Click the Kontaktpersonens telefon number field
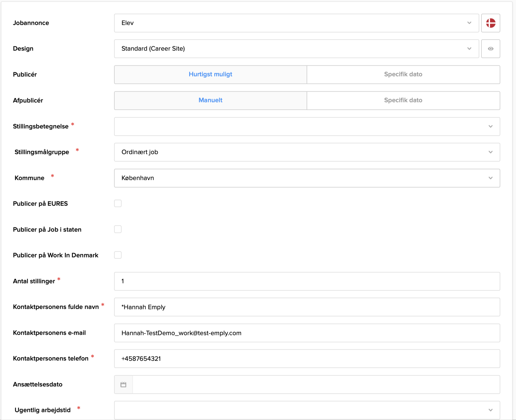The height and width of the screenshot is (420, 516). click(307, 359)
